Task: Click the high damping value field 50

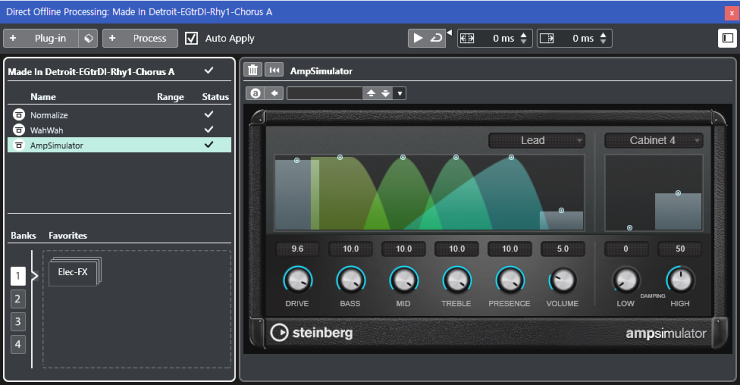Action: [x=680, y=249]
